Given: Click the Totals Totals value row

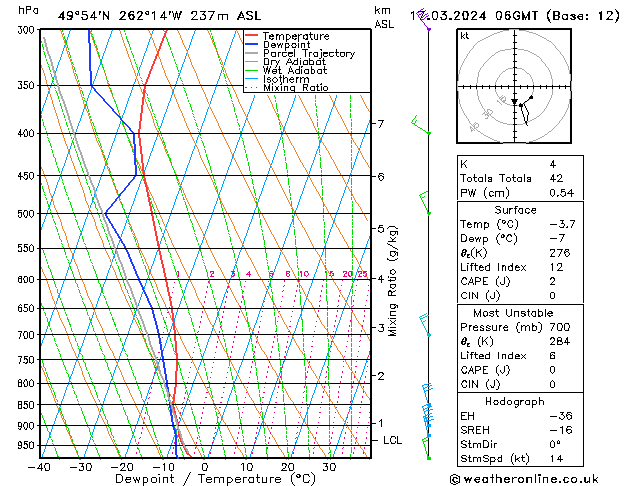Looking at the screenshot, I should pyautogui.click(x=515, y=178).
